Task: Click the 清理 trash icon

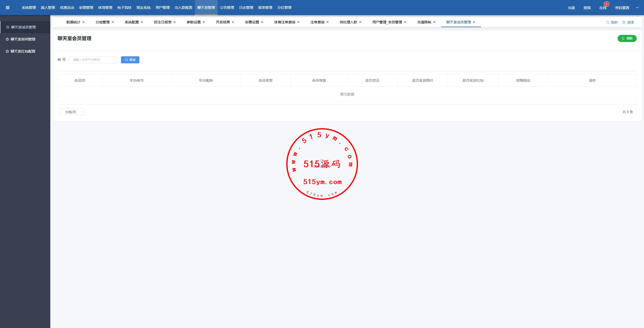Action: coord(624,22)
